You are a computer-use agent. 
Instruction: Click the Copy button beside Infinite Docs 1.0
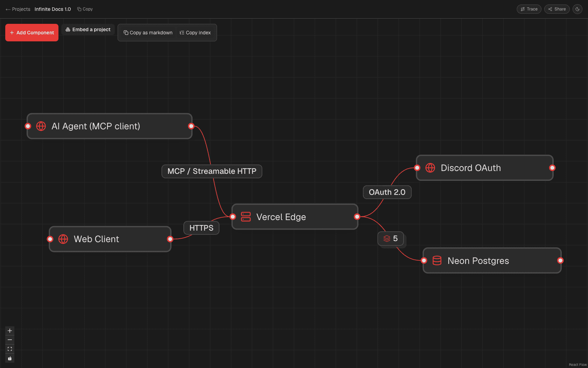[85, 9]
